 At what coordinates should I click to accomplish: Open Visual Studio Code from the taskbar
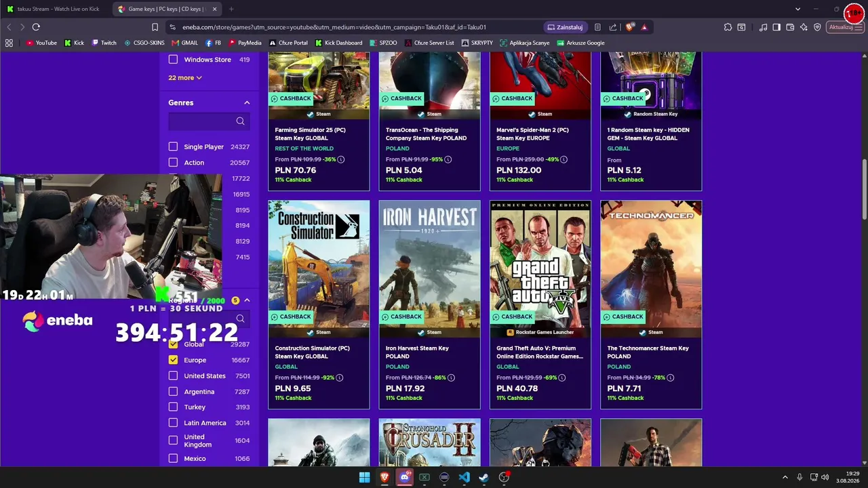[x=464, y=477]
